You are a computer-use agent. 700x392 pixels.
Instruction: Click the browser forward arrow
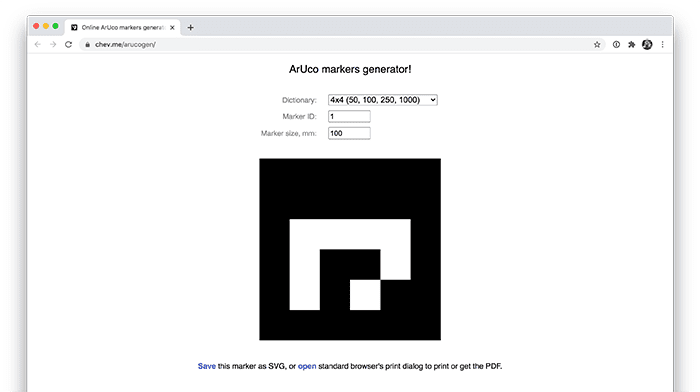tap(53, 44)
